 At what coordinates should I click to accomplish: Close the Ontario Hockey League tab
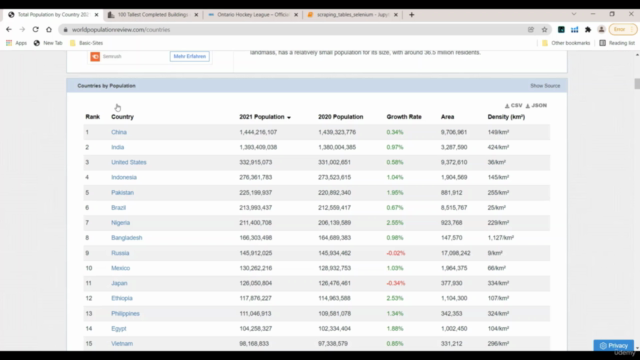tap(296, 15)
